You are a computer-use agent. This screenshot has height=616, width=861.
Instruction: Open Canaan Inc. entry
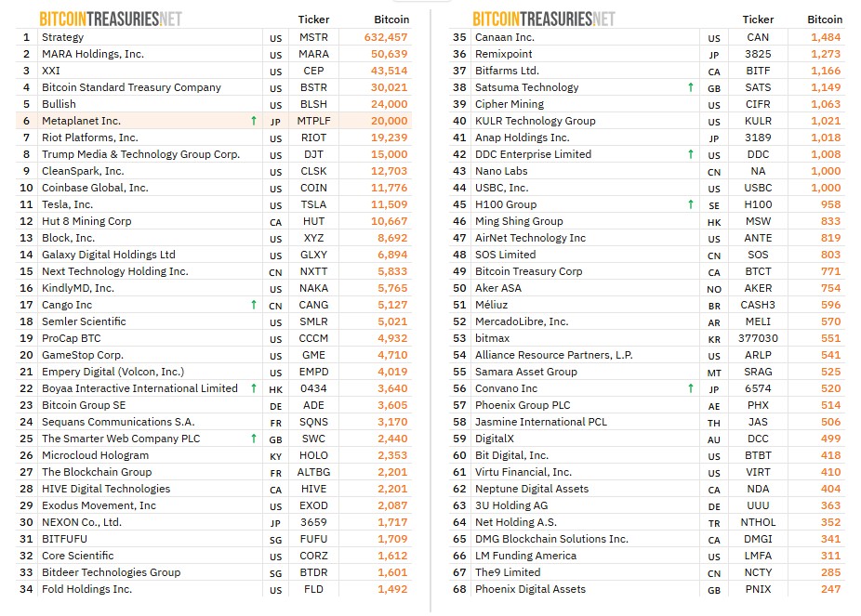click(x=505, y=37)
